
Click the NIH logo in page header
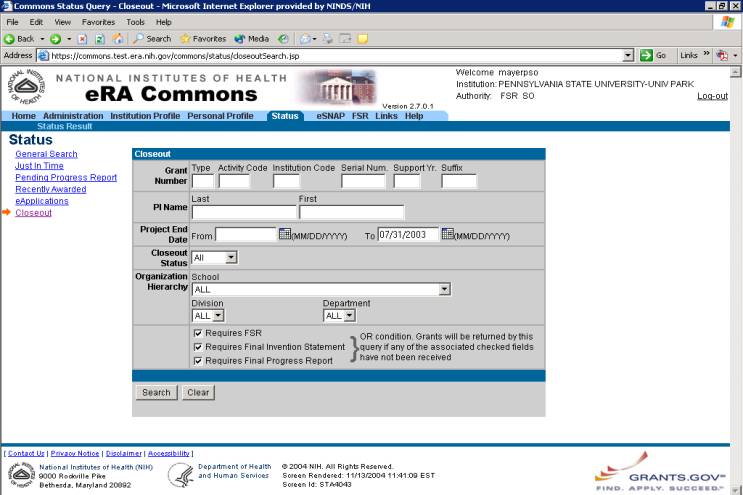[x=27, y=87]
